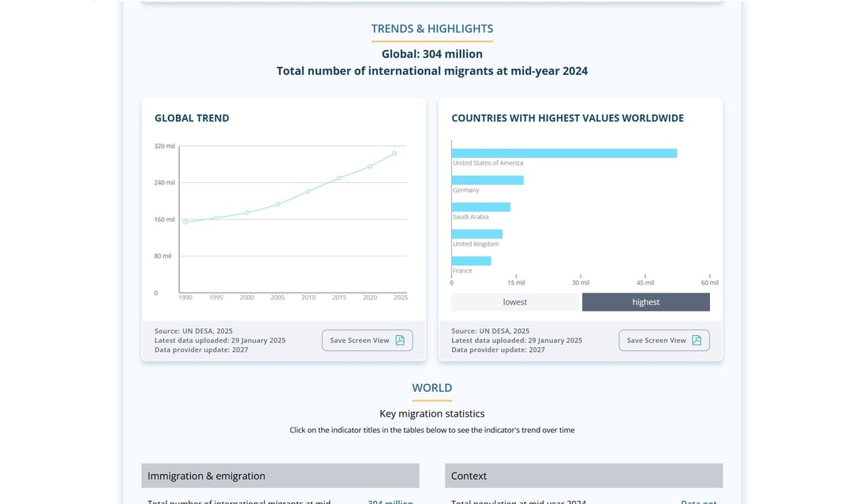The image size is (852, 504).
Task: Click the United States of America bar
Action: coord(564,153)
